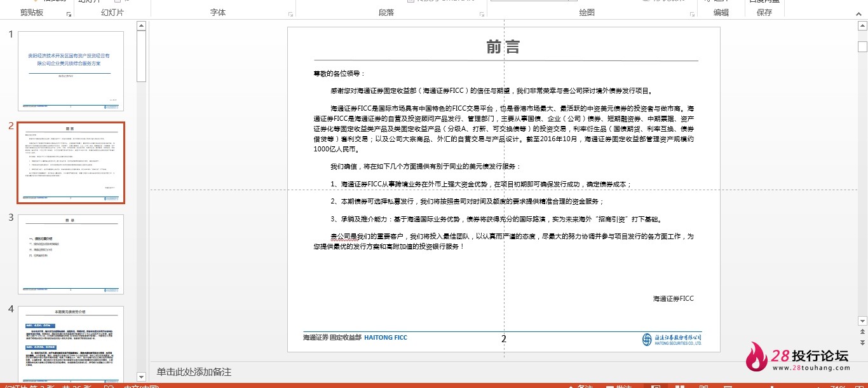Click the footer text 海通证券 固定收益部 HAITONG FICC

coord(355,338)
